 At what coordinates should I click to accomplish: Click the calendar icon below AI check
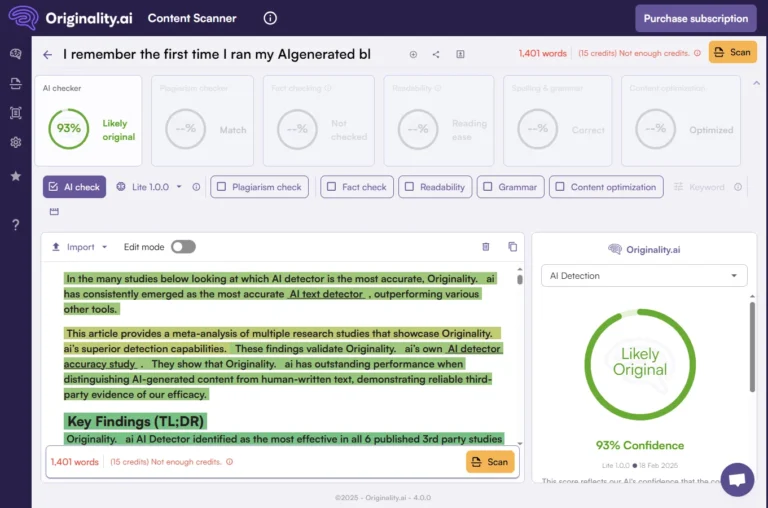click(x=54, y=212)
